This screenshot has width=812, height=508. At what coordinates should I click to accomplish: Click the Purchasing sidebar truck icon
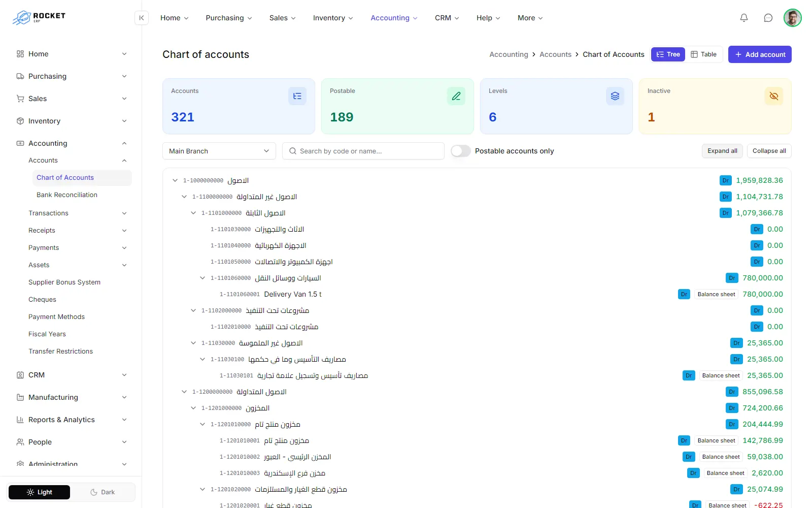click(x=20, y=76)
